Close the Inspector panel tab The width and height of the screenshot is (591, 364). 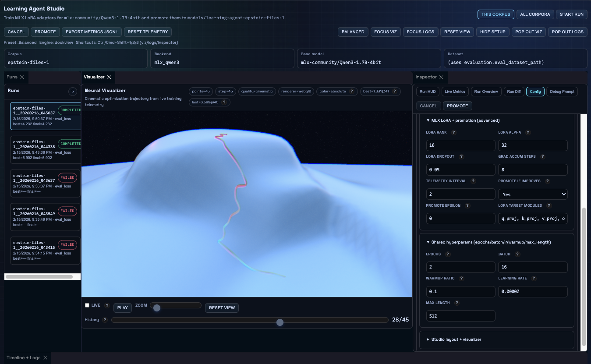coord(441,77)
